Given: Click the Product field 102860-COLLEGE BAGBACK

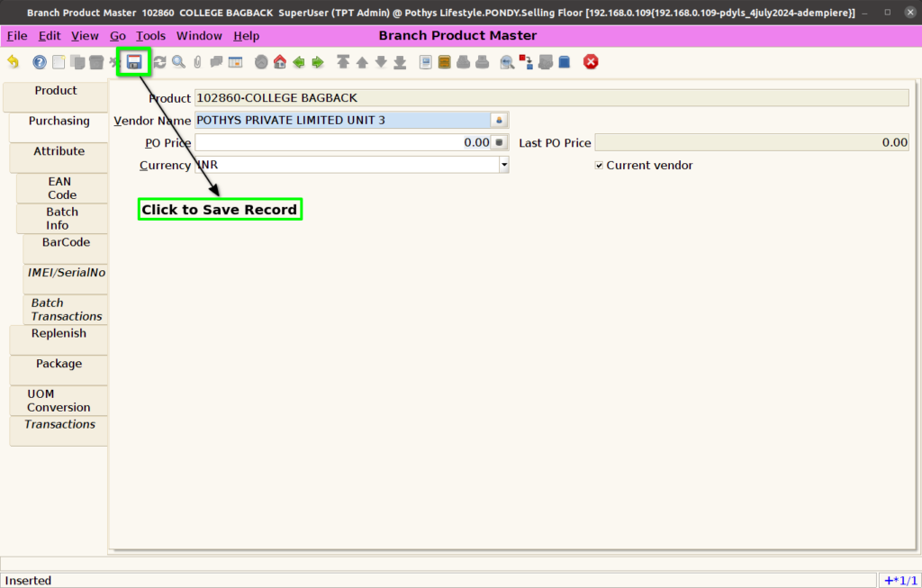Looking at the screenshot, I should 552,98.
